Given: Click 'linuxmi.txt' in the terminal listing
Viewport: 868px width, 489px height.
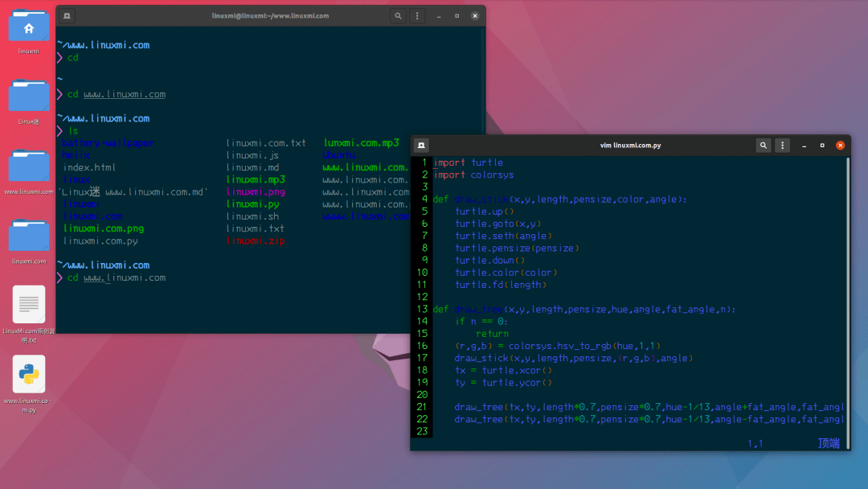Looking at the screenshot, I should pos(256,228).
